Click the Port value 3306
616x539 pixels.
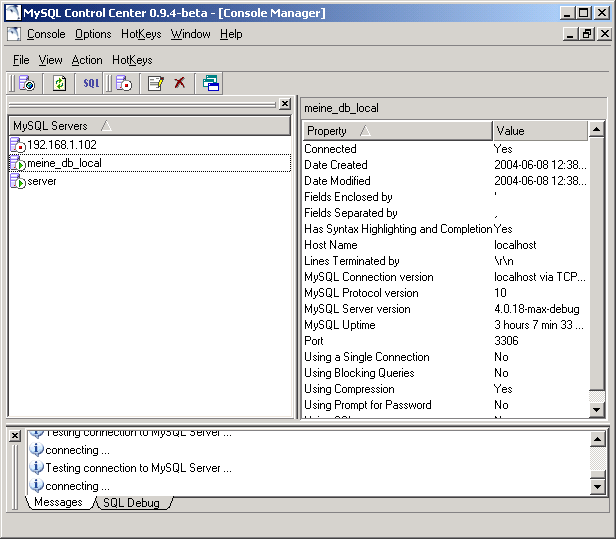pyautogui.click(x=506, y=341)
